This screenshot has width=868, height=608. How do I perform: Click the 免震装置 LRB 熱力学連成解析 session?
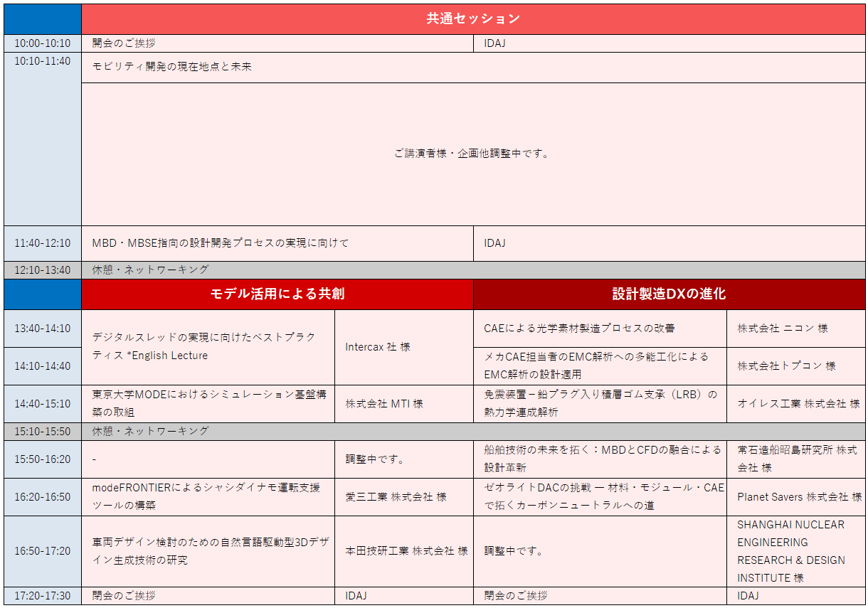[x=600, y=404]
